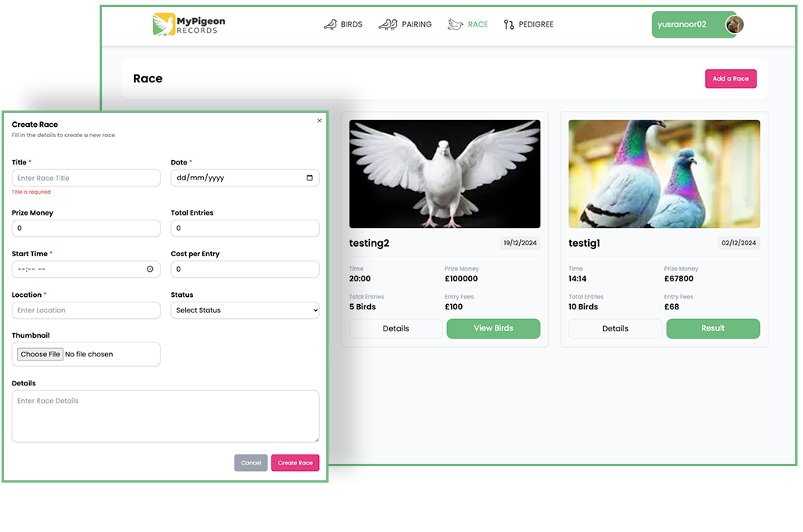The image size is (803, 532).
Task: Click the bird icon beside BIRDS
Action: pyautogui.click(x=330, y=24)
